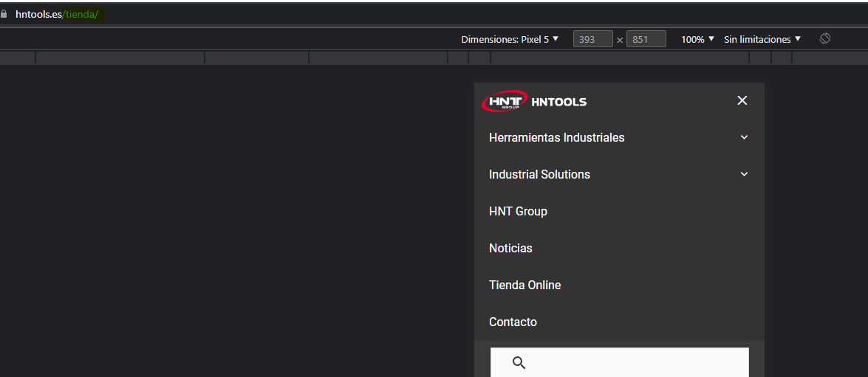The width and height of the screenshot is (868, 377).
Task: Open Tienda Online menu entry
Action: [x=524, y=286]
